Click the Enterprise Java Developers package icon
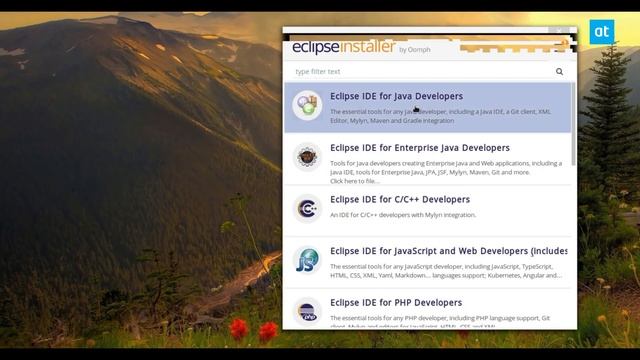 [307, 157]
